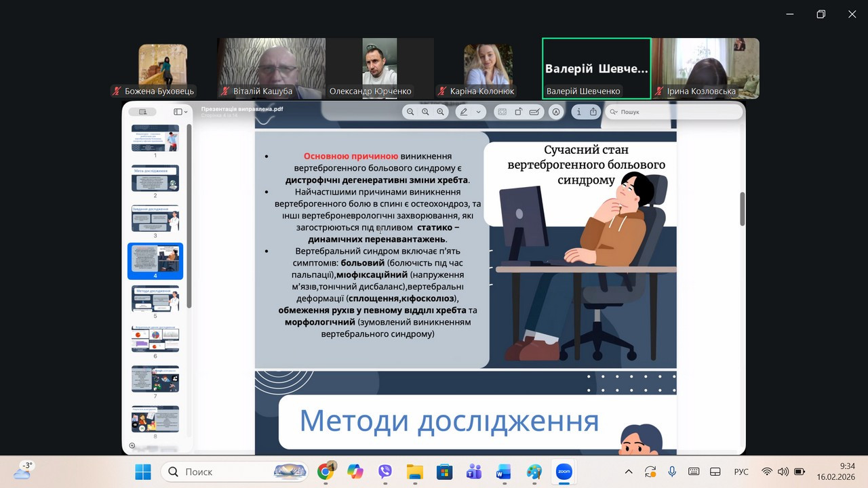Open Viber from the taskbar

(385, 472)
